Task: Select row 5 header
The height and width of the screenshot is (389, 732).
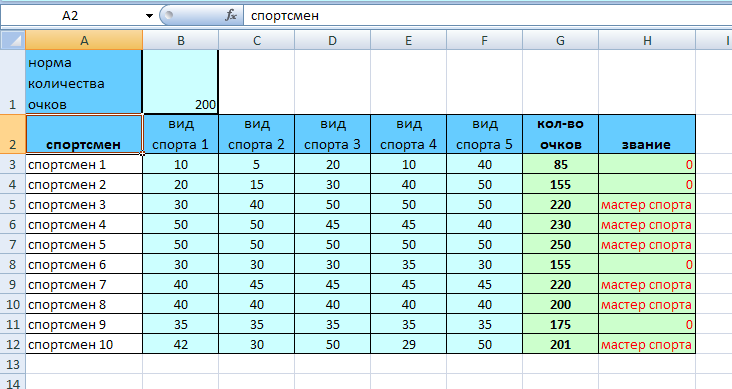Action: click(x=13, y=205)
